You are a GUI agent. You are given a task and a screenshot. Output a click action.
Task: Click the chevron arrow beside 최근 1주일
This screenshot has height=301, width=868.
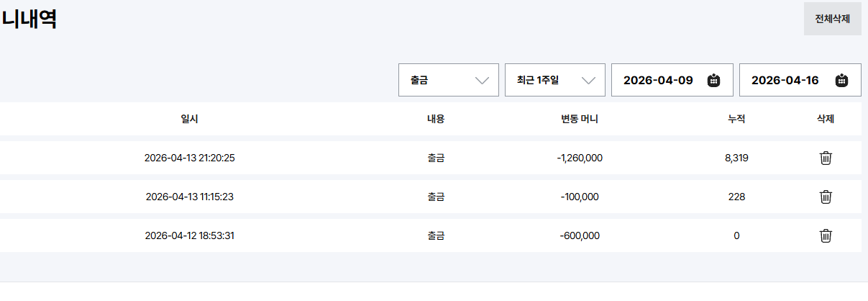[x=589, y=81]
